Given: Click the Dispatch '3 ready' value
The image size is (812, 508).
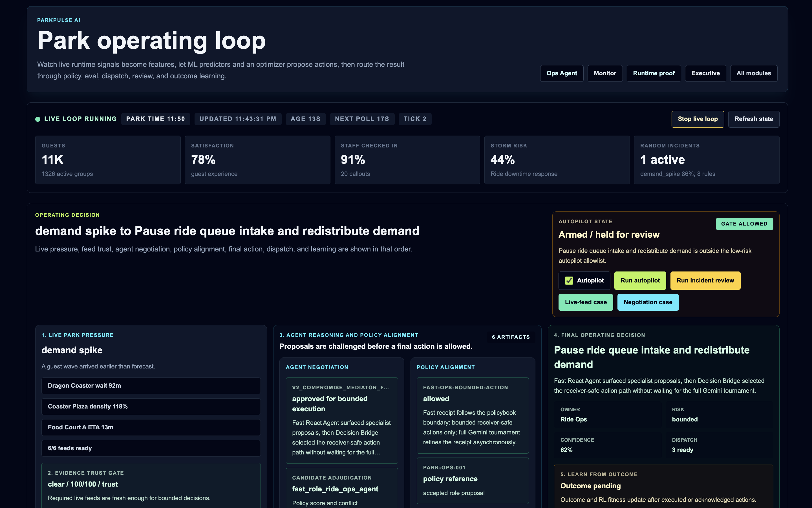Looking at the screenshot, I should [682, 450].
